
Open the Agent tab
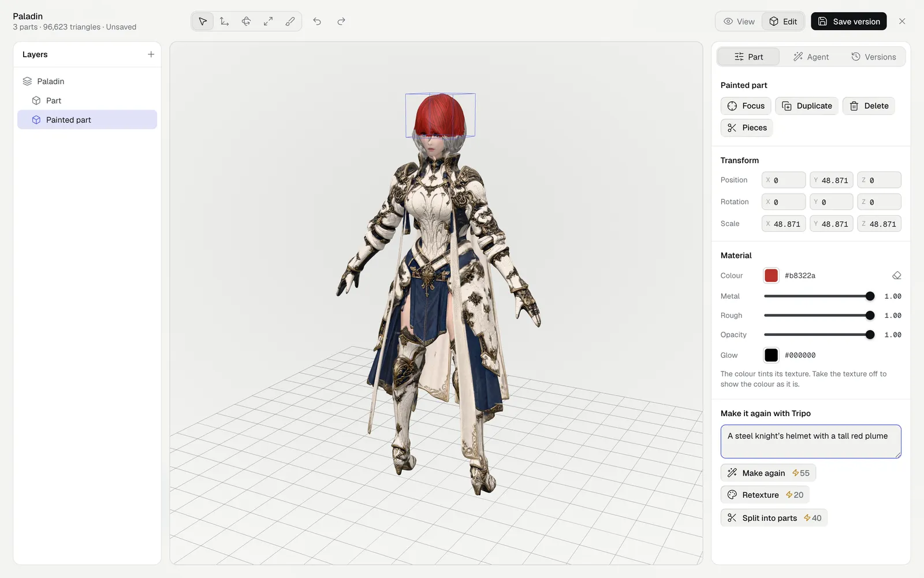click(x=811, y=57)
